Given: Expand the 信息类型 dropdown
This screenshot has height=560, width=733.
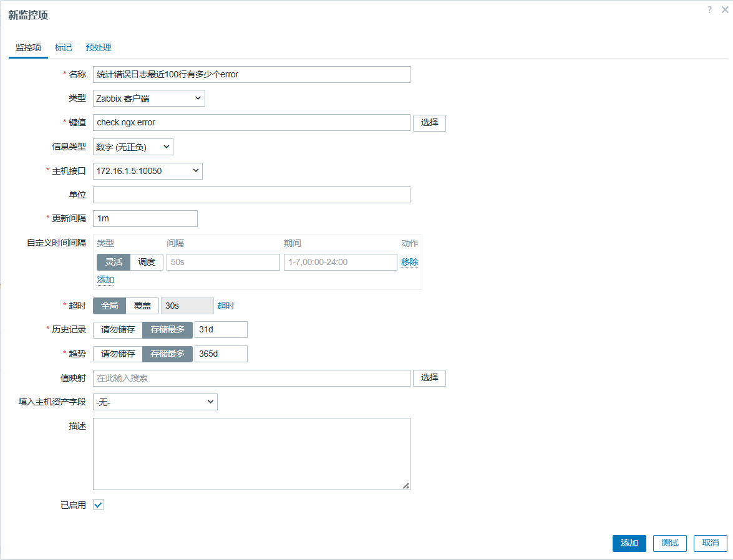Looking at the screenshot, I should [x=133, y=147].
